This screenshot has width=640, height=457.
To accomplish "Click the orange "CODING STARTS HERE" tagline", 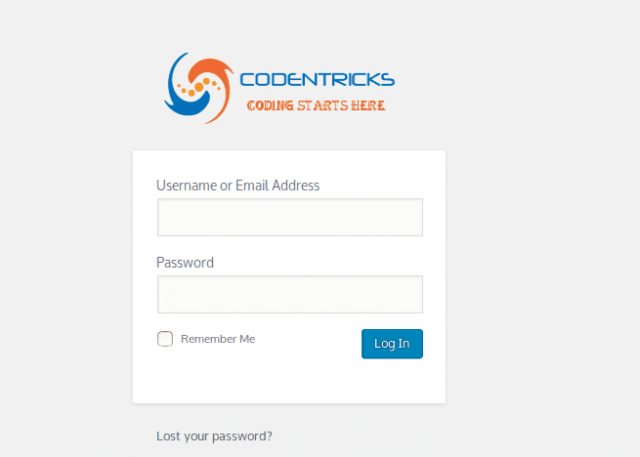I will pyautogui.click(x=315, y=105).
